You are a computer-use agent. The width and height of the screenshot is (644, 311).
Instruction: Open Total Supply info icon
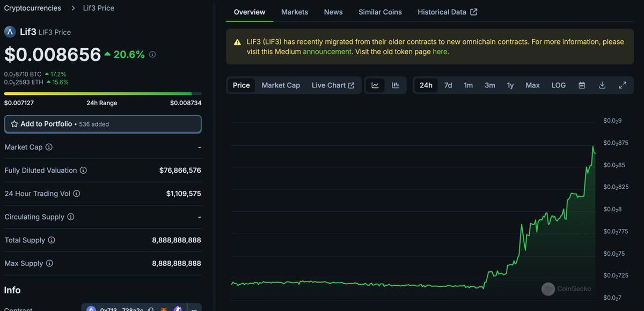click(52, 240)
